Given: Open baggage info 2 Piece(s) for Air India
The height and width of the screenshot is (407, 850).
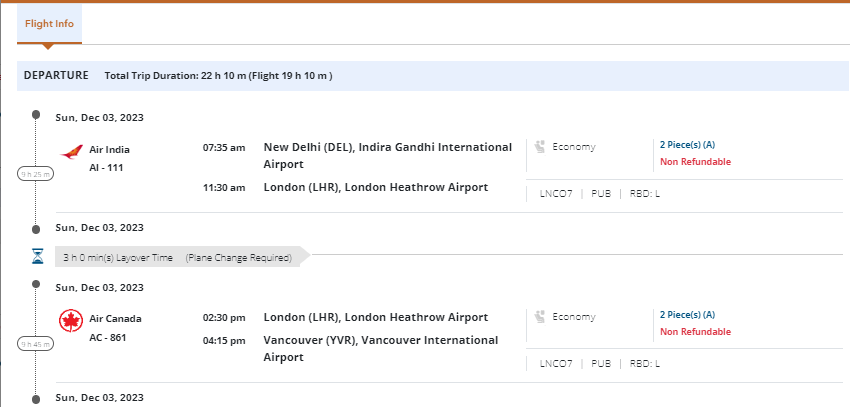Looking at the screenshot, I should (x=687, y=144).
